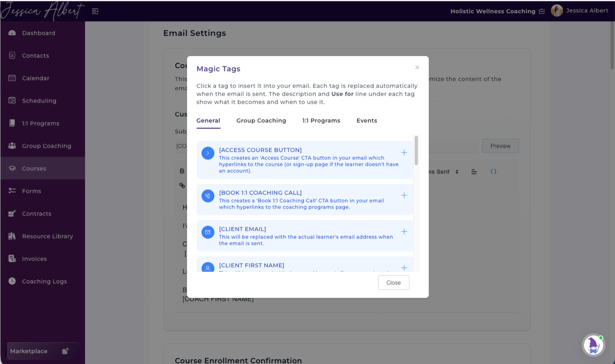
Task: Insert the CLIENT EMAIL tag with plus
Action: (x=404, y=232)
